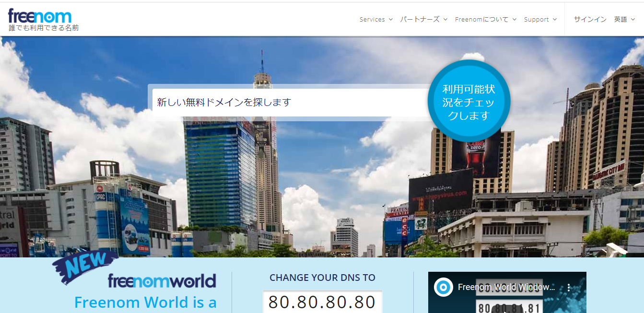This screenshot has width=644, height=313.
Task: Click the Support dropdown chevron
Action: click(555, 20)
